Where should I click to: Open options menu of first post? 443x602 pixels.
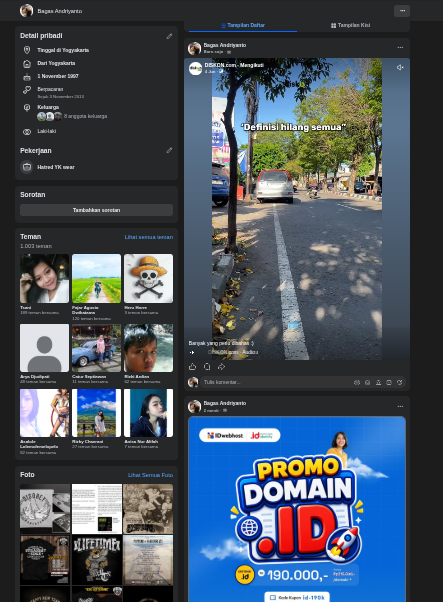(x=400, y=48)
